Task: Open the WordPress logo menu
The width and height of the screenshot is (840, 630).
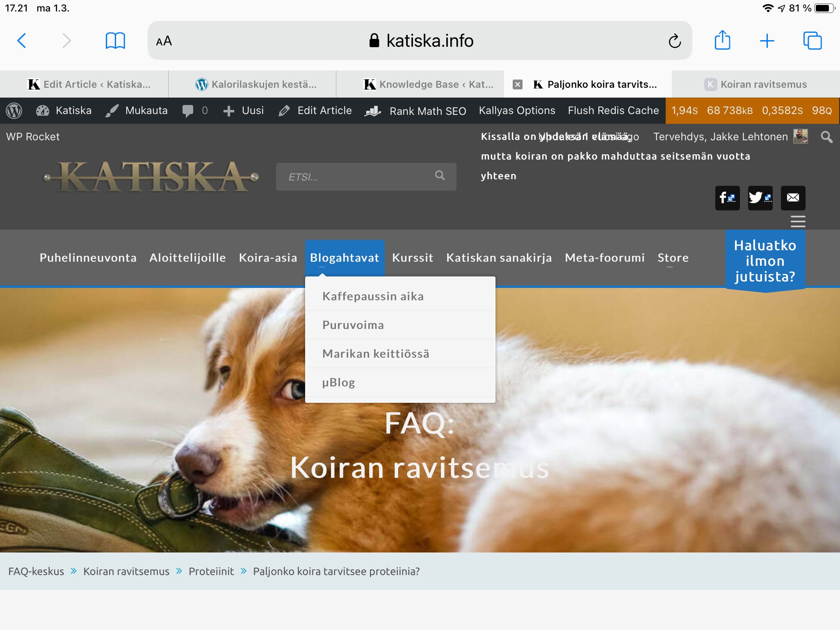Action: point(14,111)
